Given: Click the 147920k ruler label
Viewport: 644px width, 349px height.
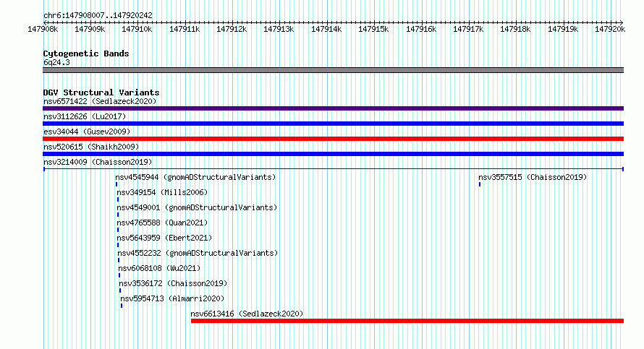Looking at the screenshot, I should point(610,29).
